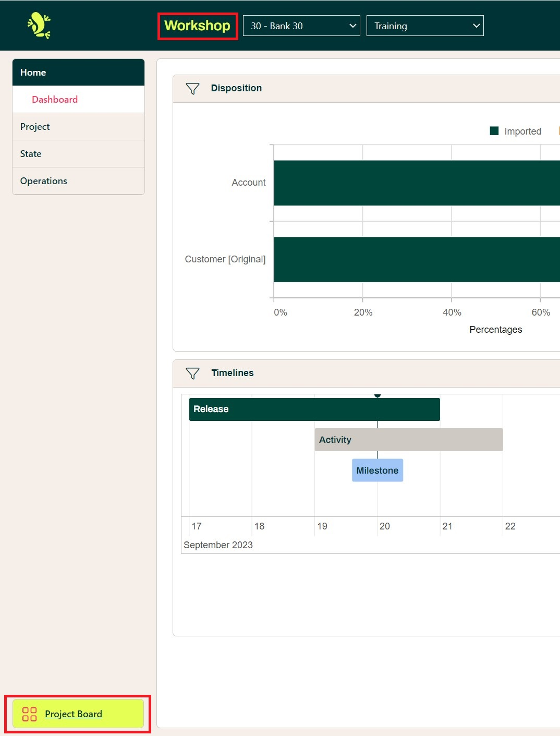Click the Workshop title link
This screenshot has width=560, height=736.
(x=197, y=26)
